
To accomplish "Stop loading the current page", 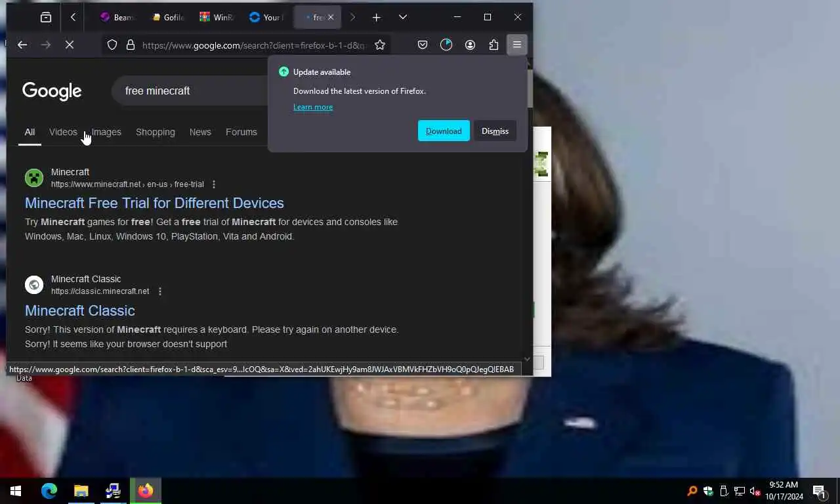I will point(70,45).
